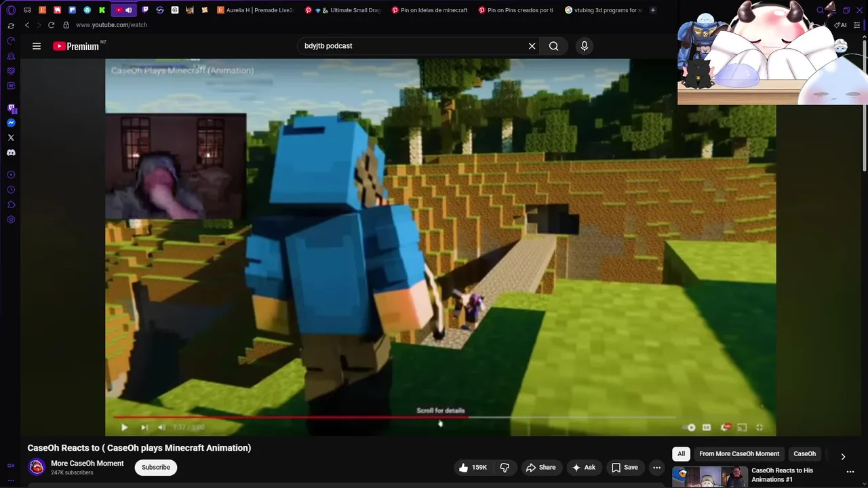Open options for suggested video
This screenshot has width=868, height=488.
(850, 472)
